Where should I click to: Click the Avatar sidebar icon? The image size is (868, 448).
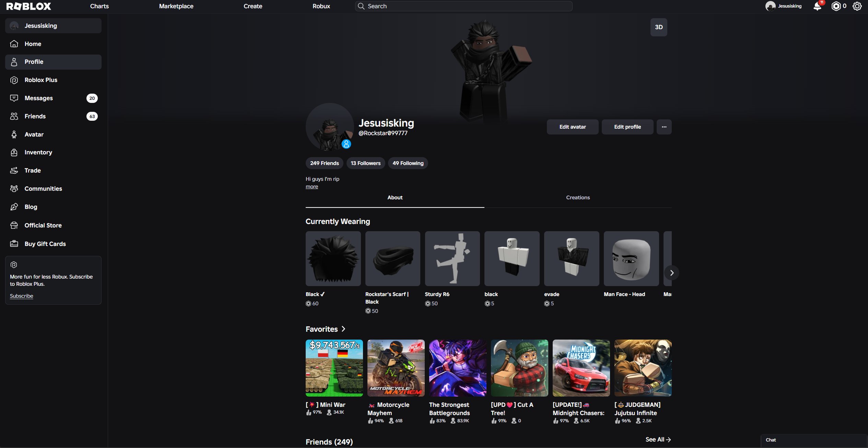[x=14, y=134]
